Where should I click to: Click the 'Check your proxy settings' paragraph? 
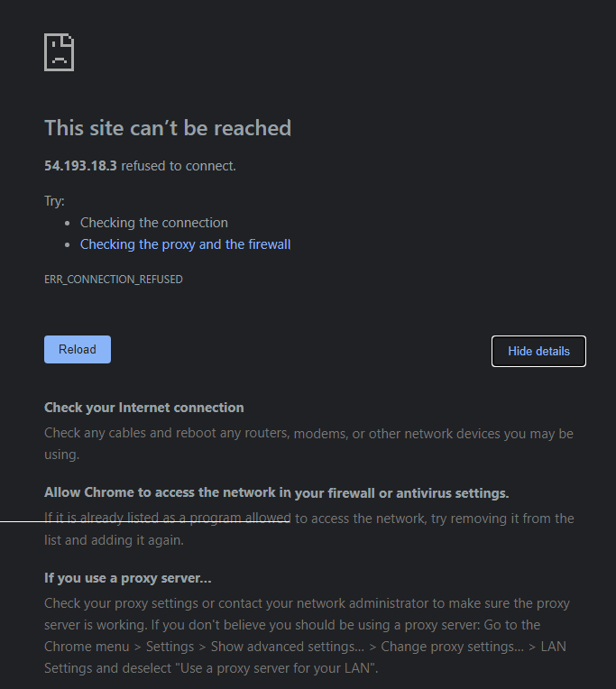click(x=308, y=636)
